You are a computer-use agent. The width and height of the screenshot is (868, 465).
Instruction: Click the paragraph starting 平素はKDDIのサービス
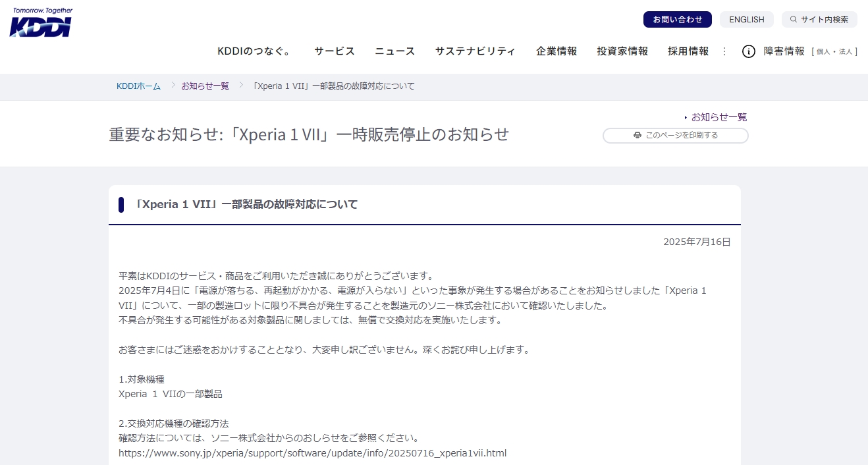click(276, 275)
